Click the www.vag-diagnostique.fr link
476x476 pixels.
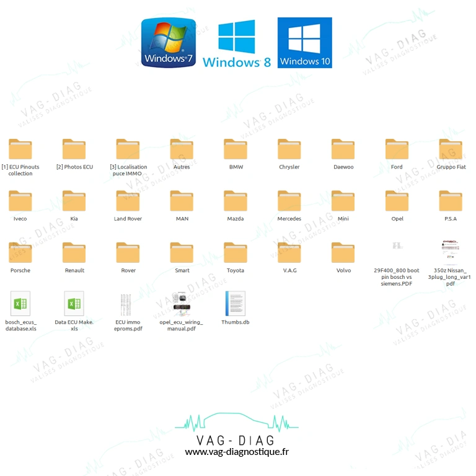click(237, 452)
